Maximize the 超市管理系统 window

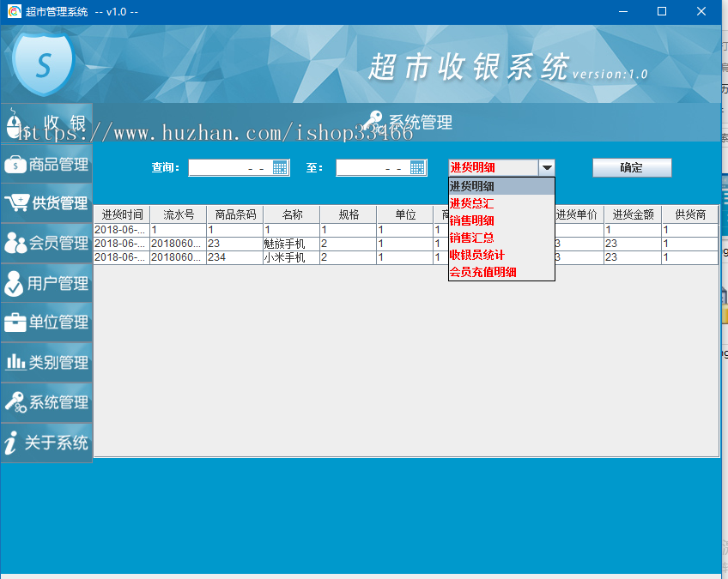point(662,12)
